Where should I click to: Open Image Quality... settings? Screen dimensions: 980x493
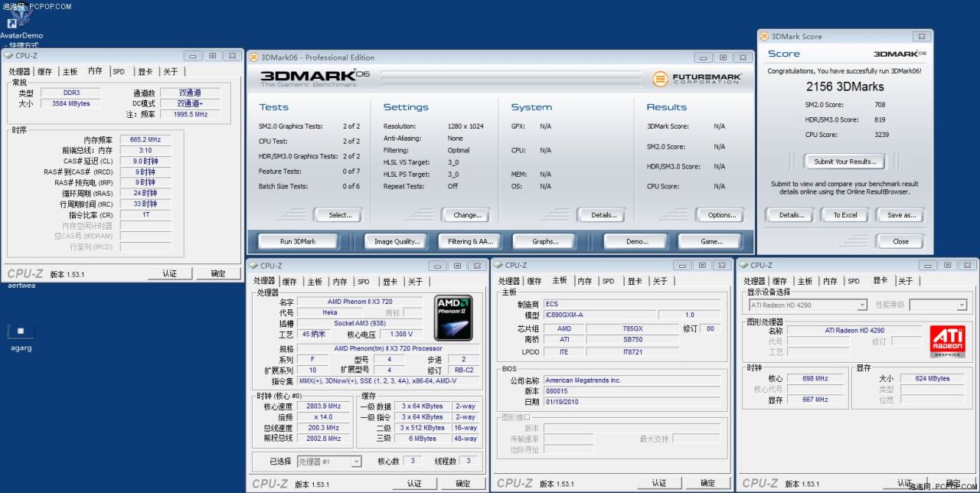397,241
